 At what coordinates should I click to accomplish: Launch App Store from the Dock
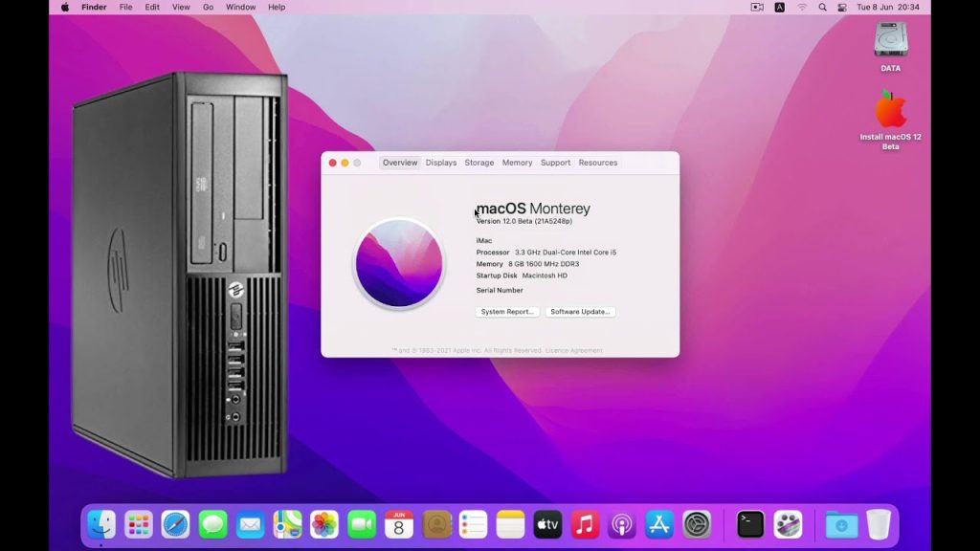pyautogui.click(x=659, y=524)
